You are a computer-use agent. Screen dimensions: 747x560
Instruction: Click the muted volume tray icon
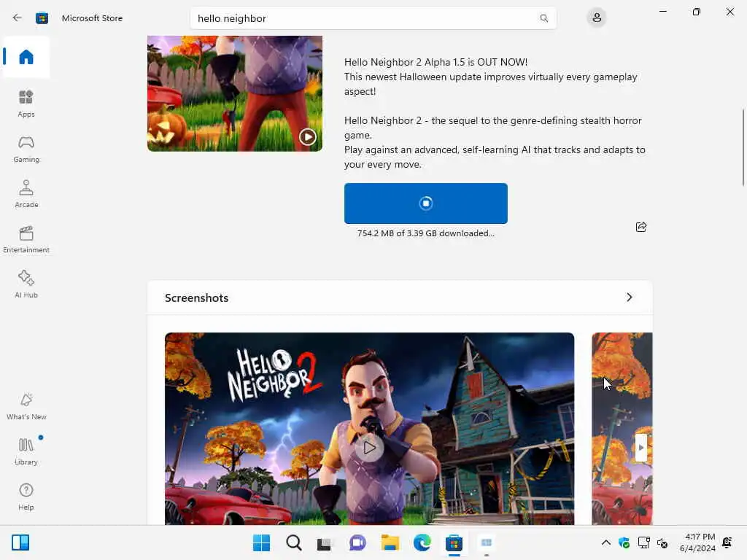[662, 542]
